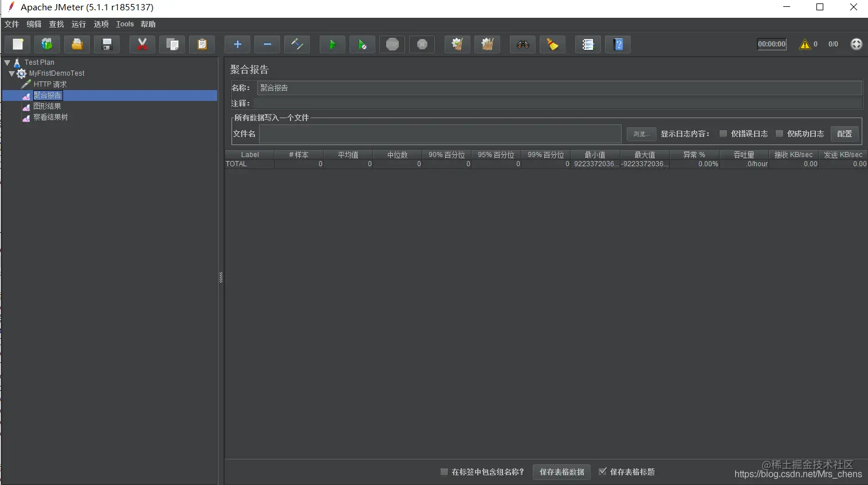Enable the 仅错误日志 checkbox

point(723,134)
